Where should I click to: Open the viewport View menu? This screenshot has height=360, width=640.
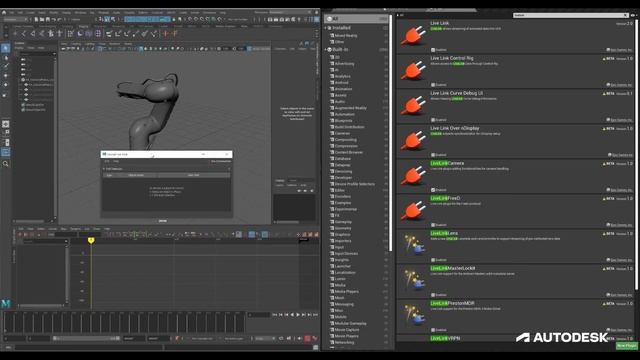point(64,44)
